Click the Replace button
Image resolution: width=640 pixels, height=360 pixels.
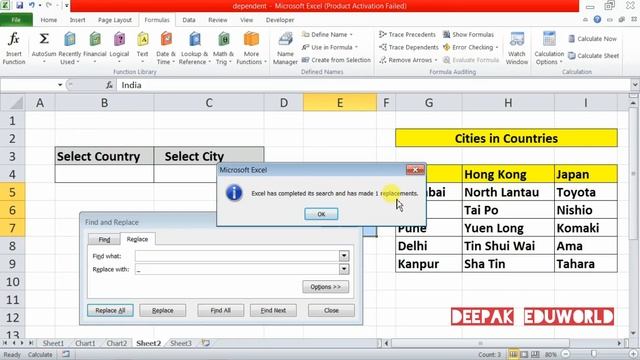162,310
